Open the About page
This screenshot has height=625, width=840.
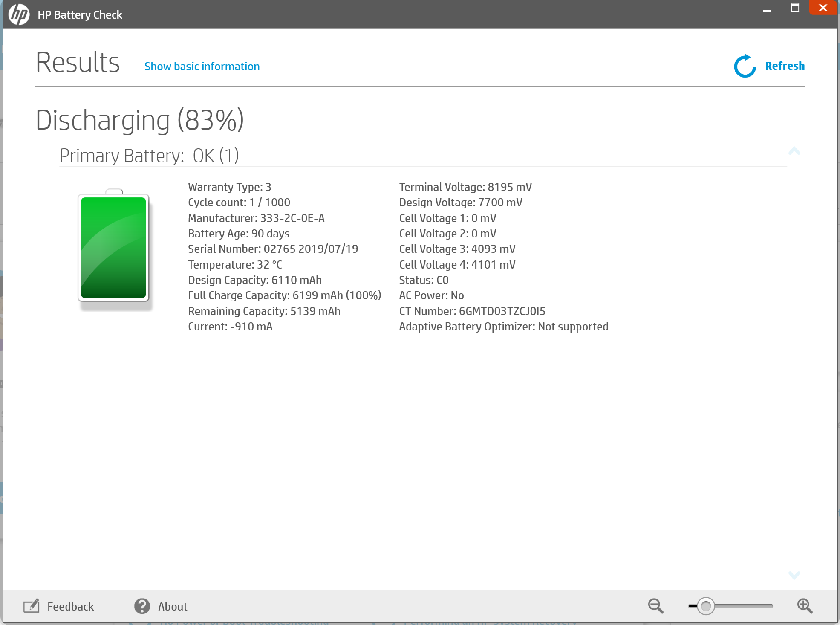pyautogui.click(x=173, y=606)
